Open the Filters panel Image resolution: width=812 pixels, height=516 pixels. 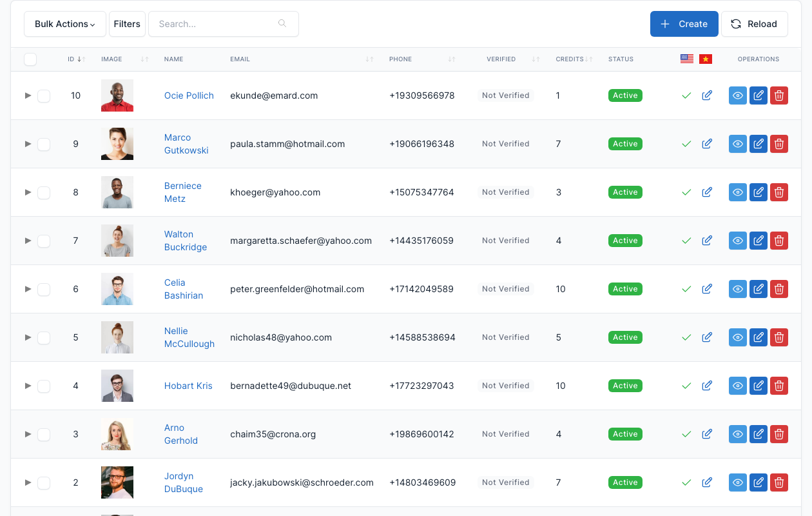tap(127, 24)
